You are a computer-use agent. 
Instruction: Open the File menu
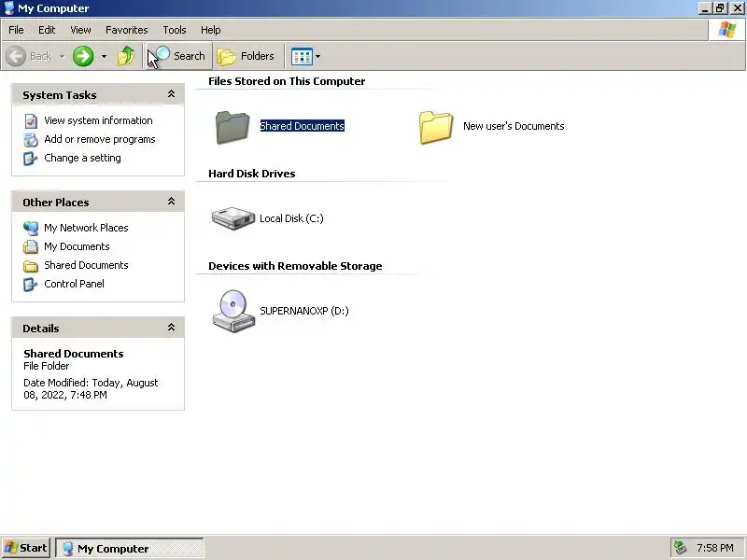click(x=16, y=30)
